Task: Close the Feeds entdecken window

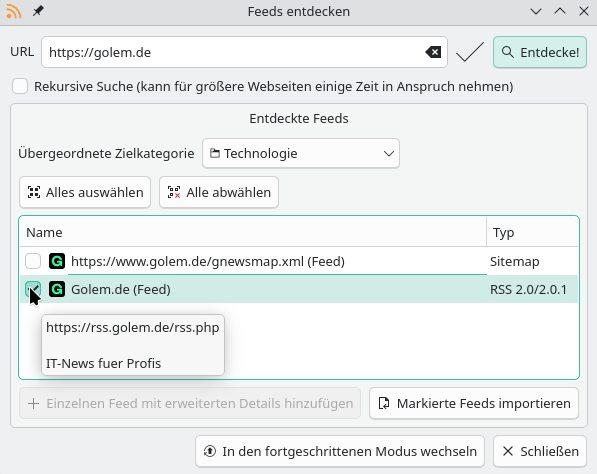Action: click(584, 11)
